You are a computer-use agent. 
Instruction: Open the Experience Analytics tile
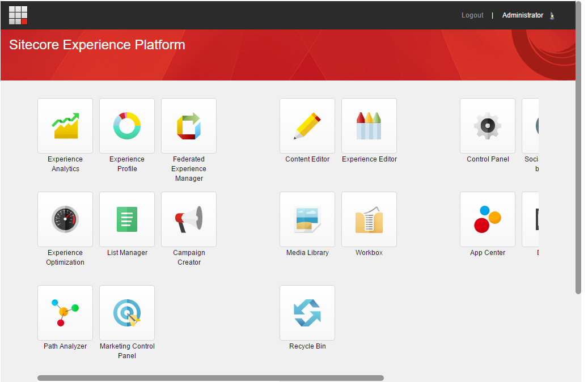(65, 126)
